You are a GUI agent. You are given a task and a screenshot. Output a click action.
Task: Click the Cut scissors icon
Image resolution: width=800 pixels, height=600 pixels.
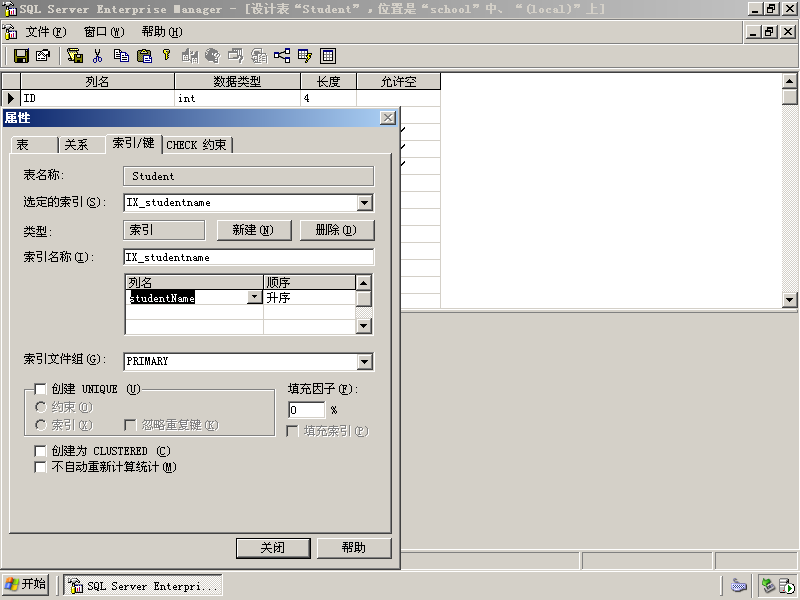pyautogui.click(x=97, y=56)
